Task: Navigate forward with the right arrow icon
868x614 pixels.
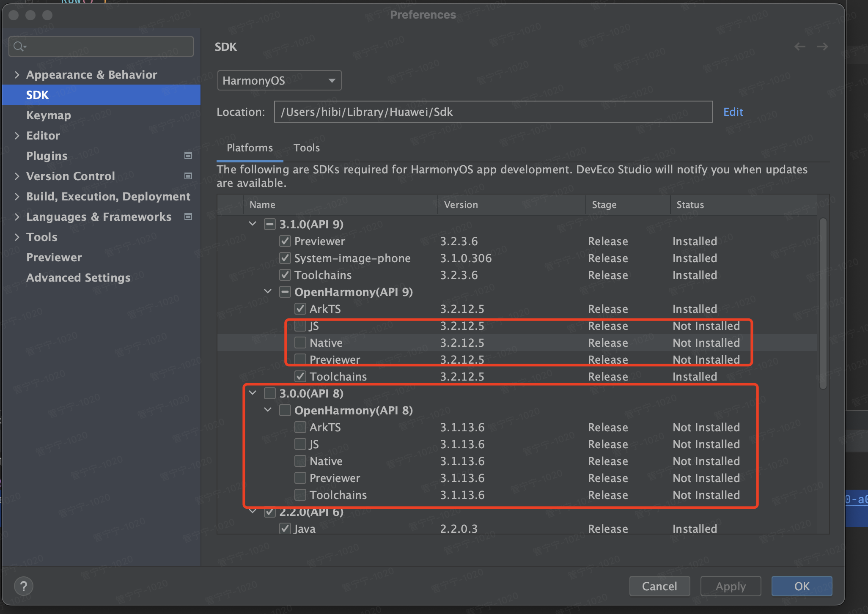Action: 822,47
